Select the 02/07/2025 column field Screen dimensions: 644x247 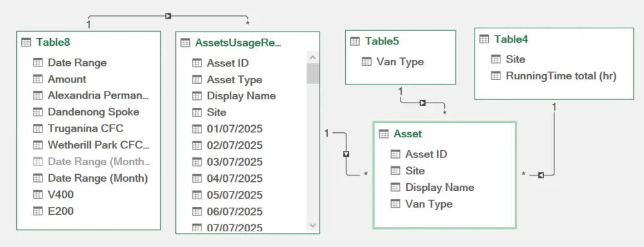(x=234, y=145)
